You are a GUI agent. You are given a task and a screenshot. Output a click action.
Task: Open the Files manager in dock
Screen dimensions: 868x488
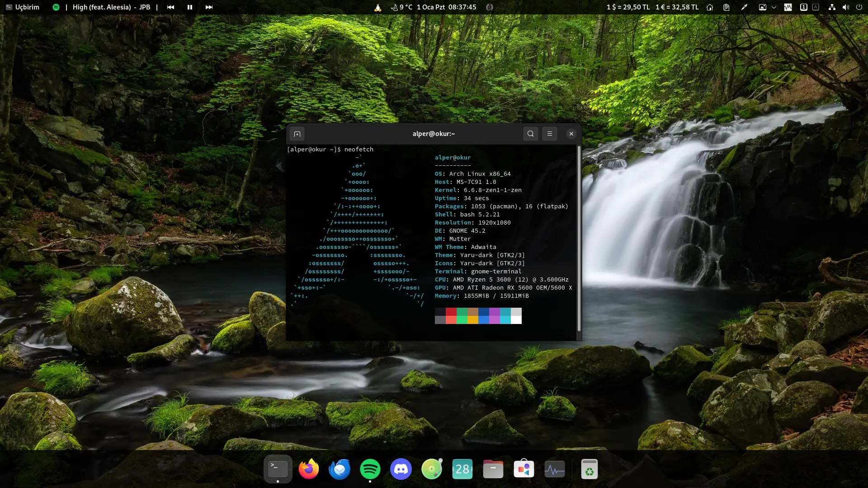click(493, 469)
